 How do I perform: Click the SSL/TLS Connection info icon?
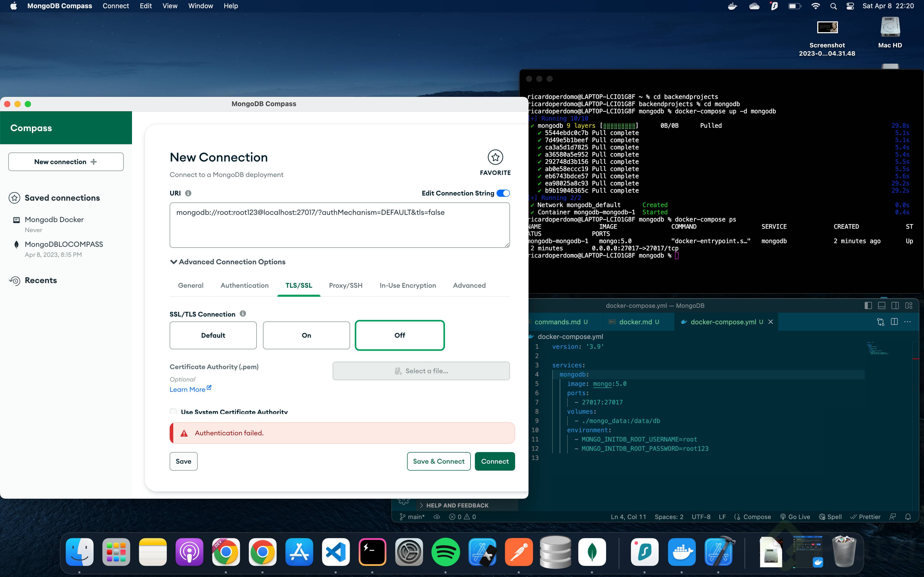click(243, 314)
